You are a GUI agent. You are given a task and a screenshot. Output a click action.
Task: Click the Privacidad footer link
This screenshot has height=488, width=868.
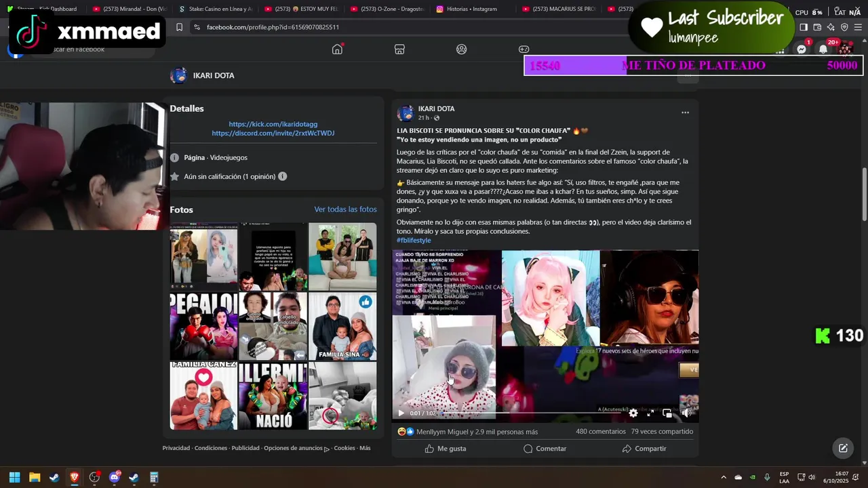coord(176,448)
